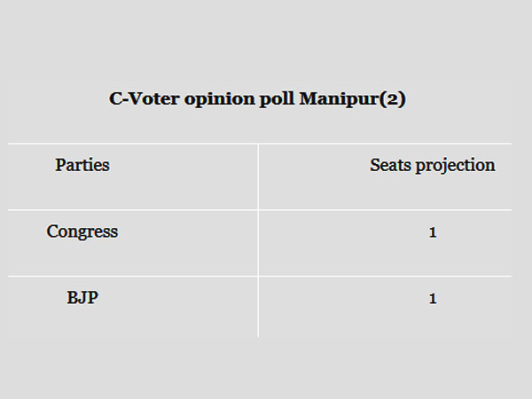Select the BJP seat projection value 1
The image size is (532, 399).
pos(433,299)
